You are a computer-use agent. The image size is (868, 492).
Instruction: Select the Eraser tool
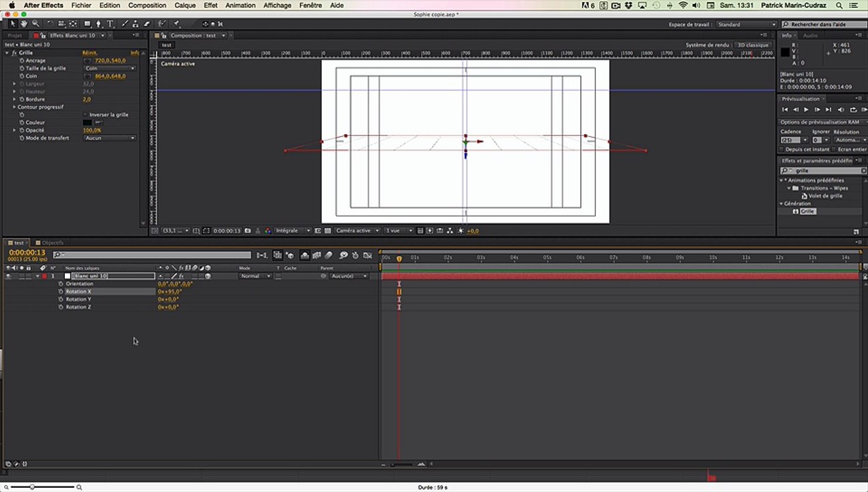tap(147, 24)
